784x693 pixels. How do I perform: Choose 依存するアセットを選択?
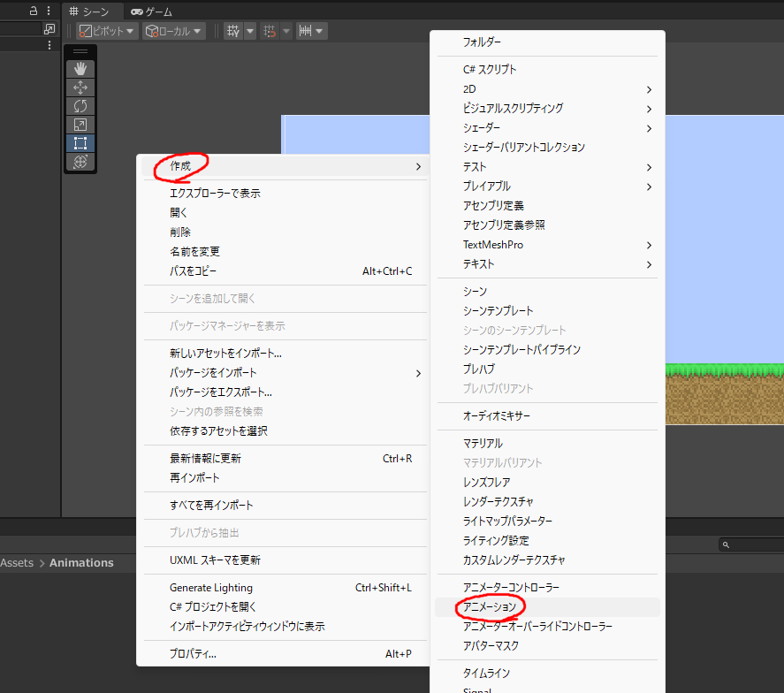(x=285, y=431)
